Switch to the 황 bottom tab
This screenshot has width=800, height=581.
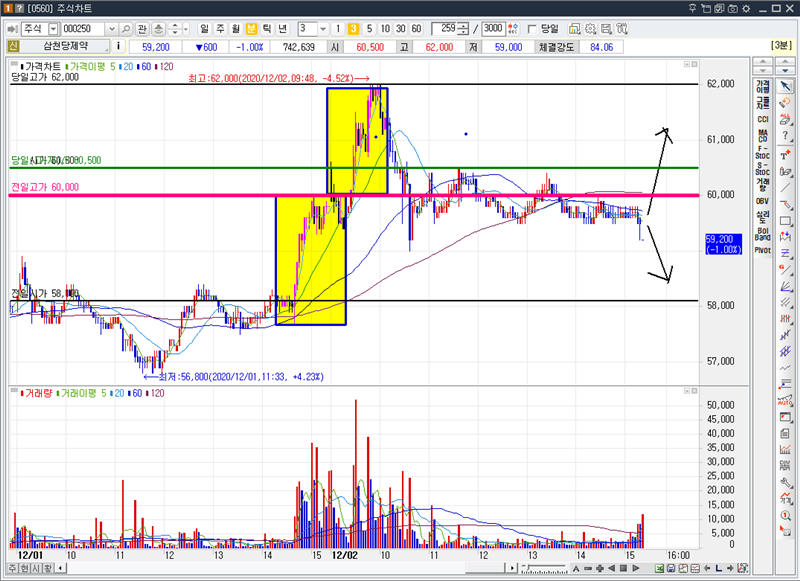(x=47, y=568)
